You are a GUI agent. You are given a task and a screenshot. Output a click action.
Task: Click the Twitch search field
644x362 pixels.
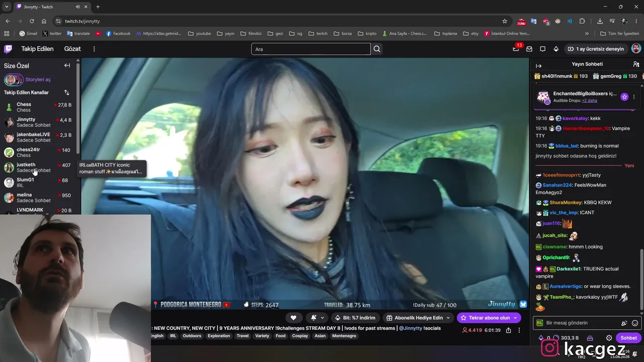(x=311, y=49)
